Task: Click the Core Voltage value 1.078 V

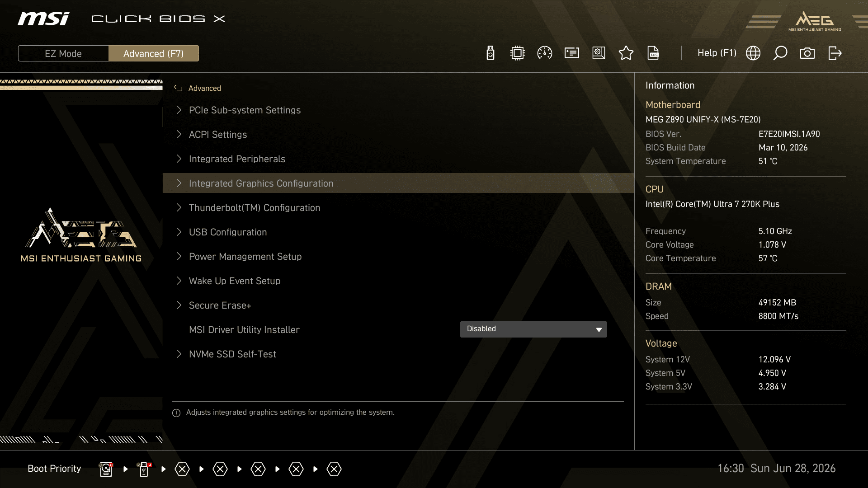Action: pyautogui.click(x=772, y=245)
